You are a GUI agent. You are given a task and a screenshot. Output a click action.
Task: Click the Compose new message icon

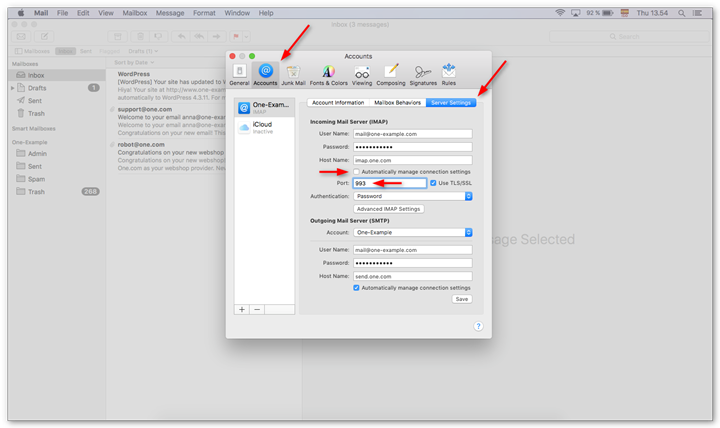point(44,36)
